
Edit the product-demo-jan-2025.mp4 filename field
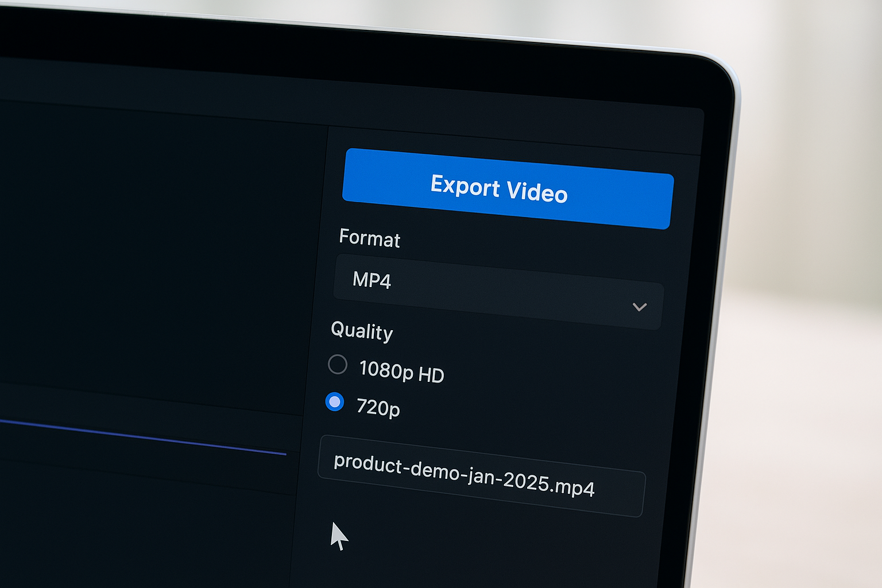click(x=482, y=476)
